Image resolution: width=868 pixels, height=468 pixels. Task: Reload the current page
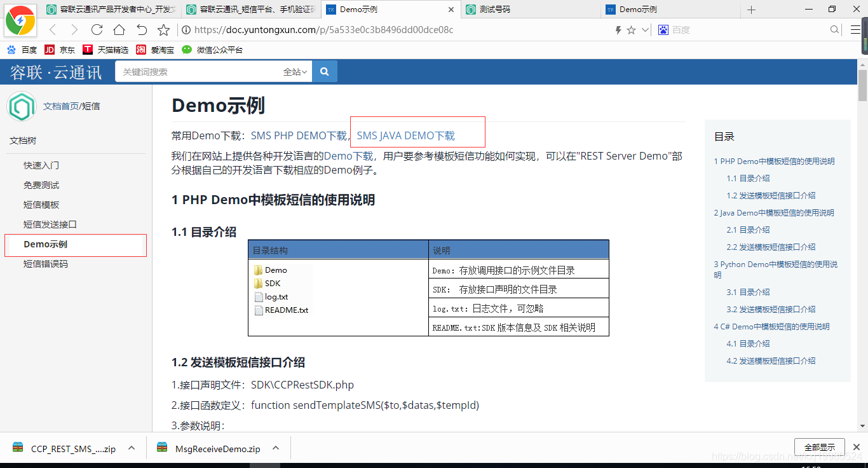97,30
